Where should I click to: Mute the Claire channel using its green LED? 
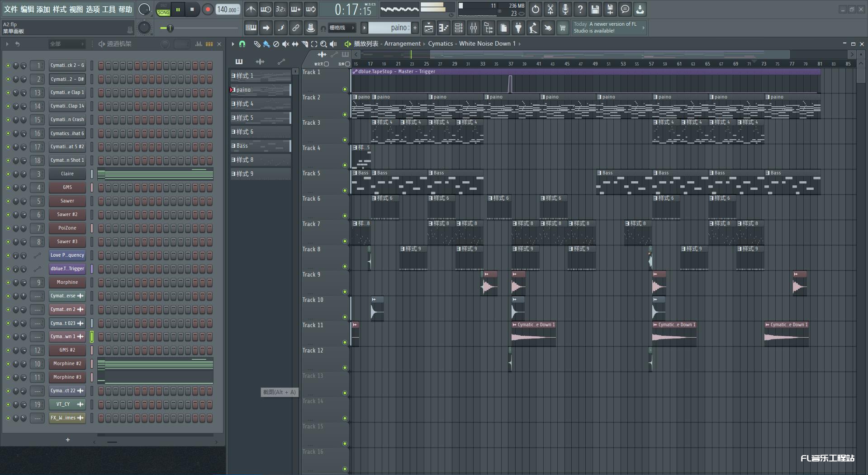8,174
